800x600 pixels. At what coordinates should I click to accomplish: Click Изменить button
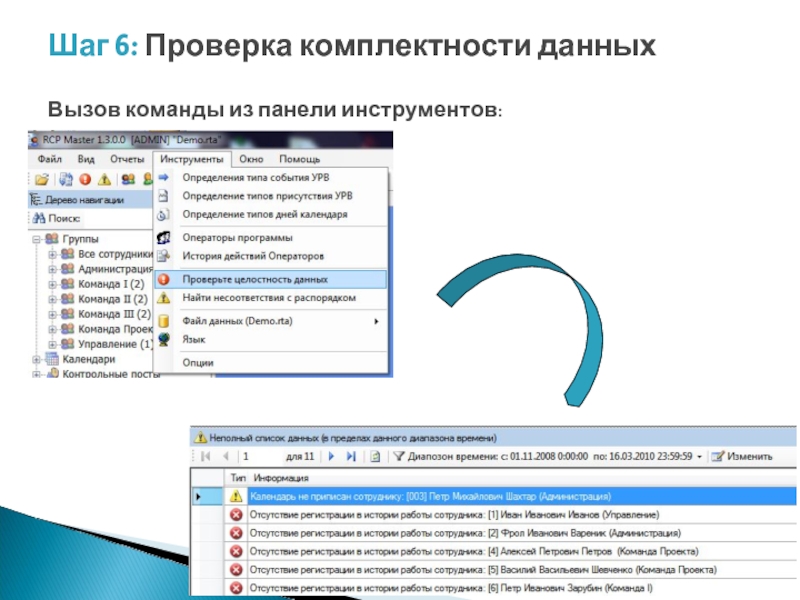pyautogui.click(x=742, y=456)
